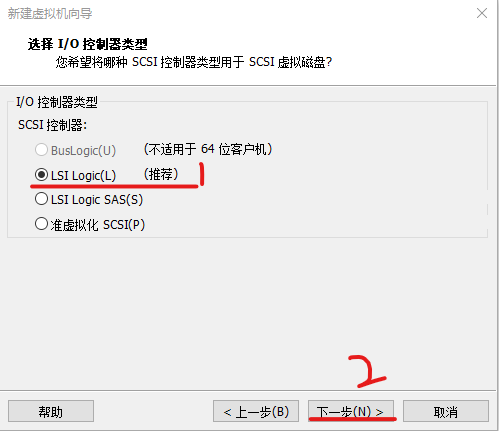Click the 新建虚拟机向导 title bar text

[x=50, y=14]
